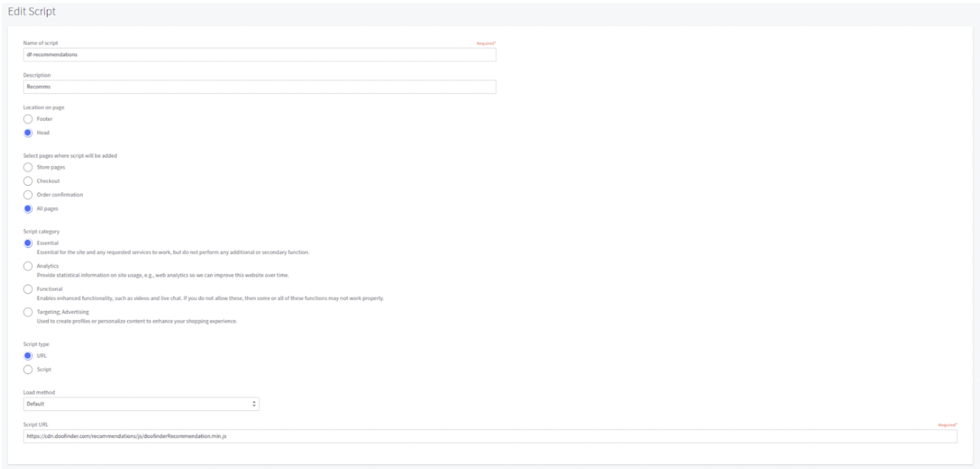Set script category to Analytics

pos(28,266)
